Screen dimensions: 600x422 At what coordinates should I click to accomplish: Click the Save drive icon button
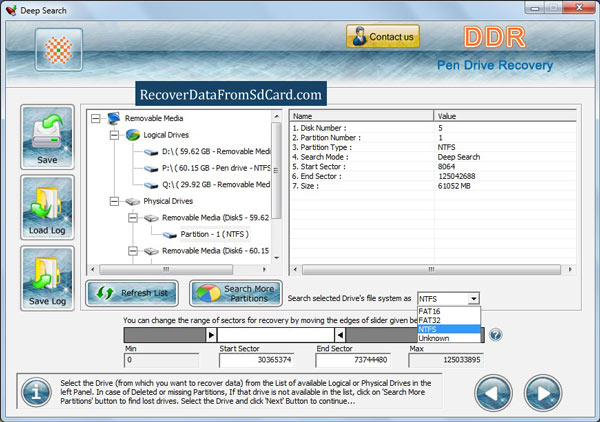tap(47, 137)
